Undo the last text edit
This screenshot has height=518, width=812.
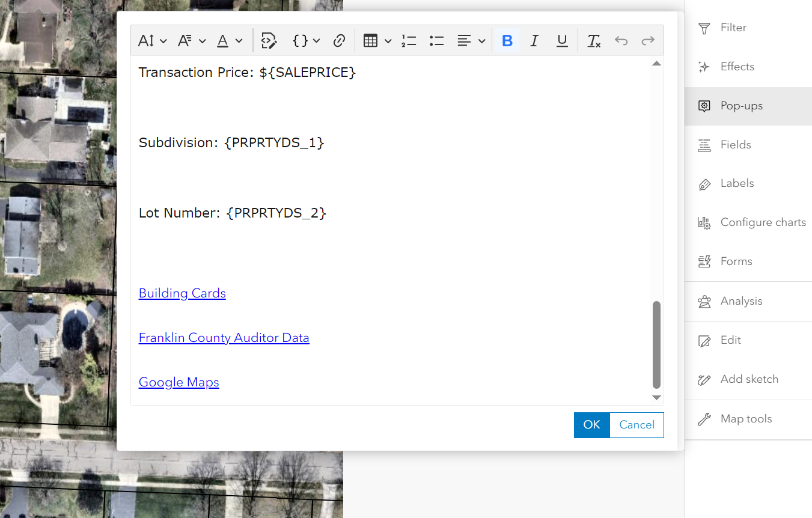621,40
